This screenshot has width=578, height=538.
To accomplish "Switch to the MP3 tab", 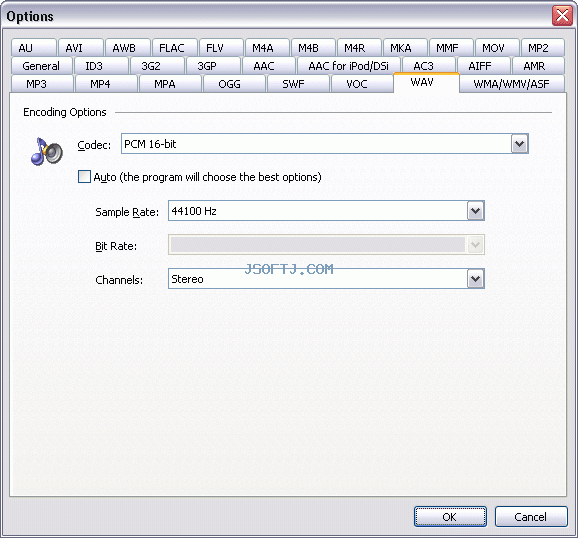I will pos(42,84).
